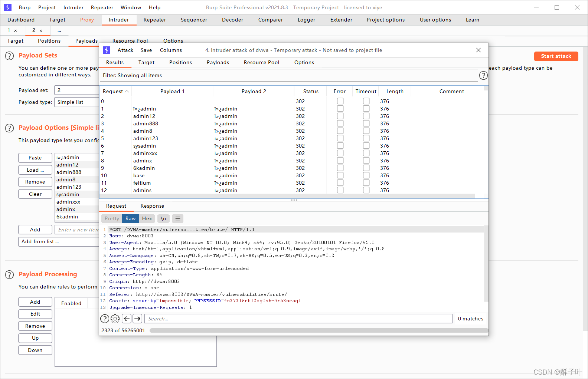Screen dimensions: 588x379
Task: Open the Response tab in attack window
Action: (x=152, y=206)
